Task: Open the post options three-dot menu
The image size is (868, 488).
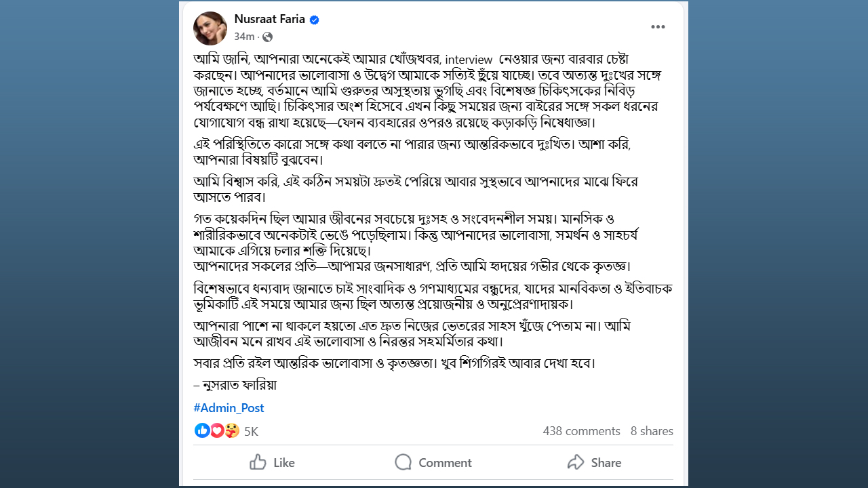Action: [658, 27]
